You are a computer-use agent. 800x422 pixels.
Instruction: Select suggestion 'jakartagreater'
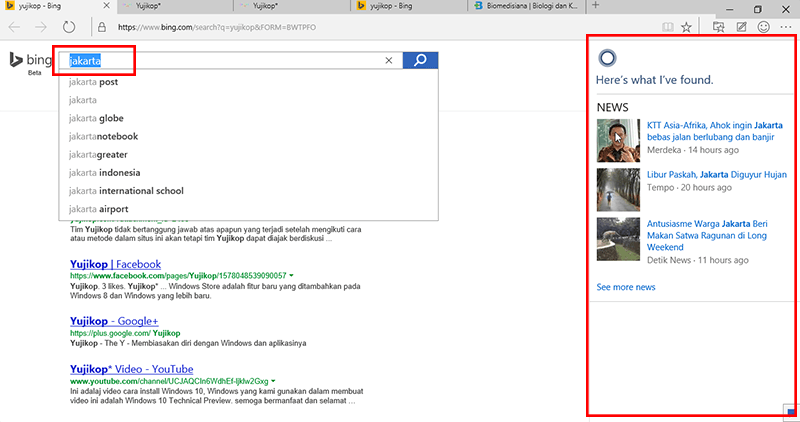point(248,155)
